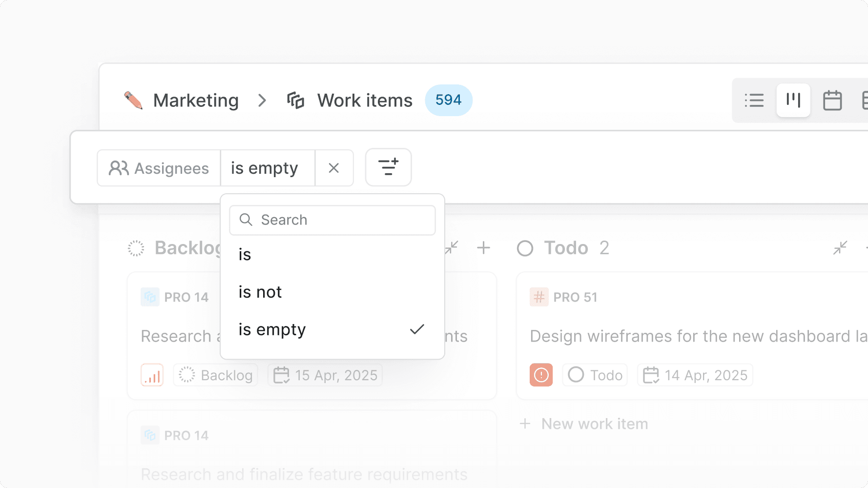Open the Assignees filter property selector

(159, 168)
